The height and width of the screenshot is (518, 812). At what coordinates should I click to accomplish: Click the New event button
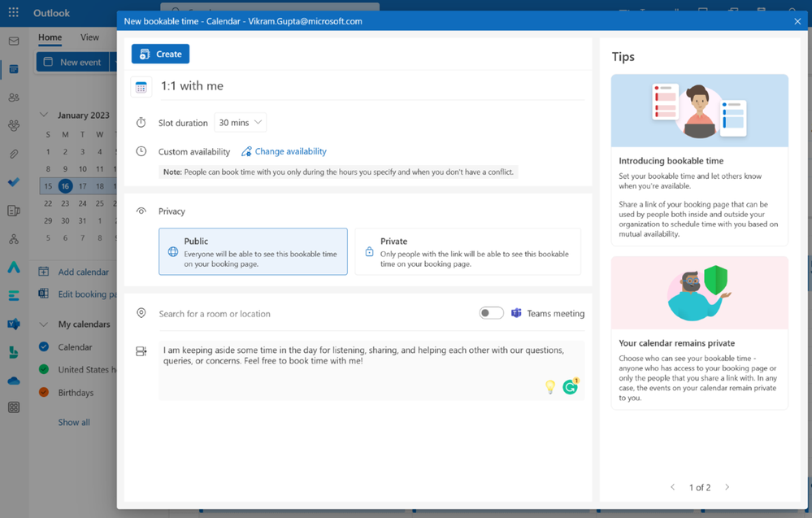pos(72,62)
